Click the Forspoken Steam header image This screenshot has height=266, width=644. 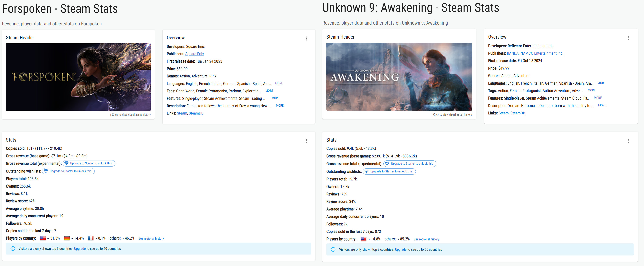point(78,77)
